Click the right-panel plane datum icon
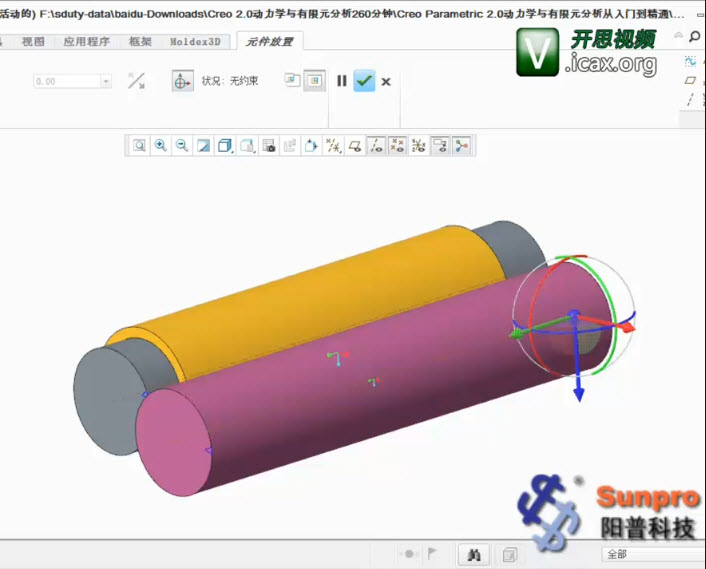This screenshot has width=706, height=569. pyautogui.click(x=690, y=81)
